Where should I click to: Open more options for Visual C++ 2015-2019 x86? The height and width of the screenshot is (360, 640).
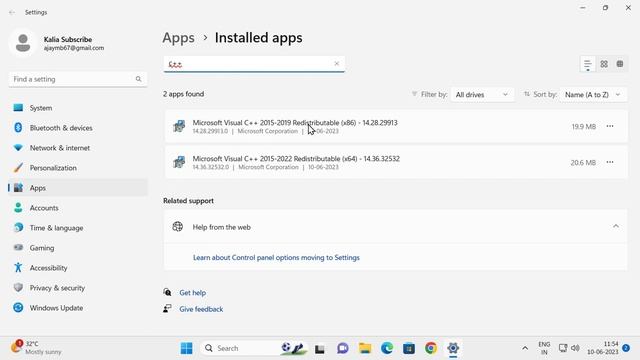click(x=610, y=126)
